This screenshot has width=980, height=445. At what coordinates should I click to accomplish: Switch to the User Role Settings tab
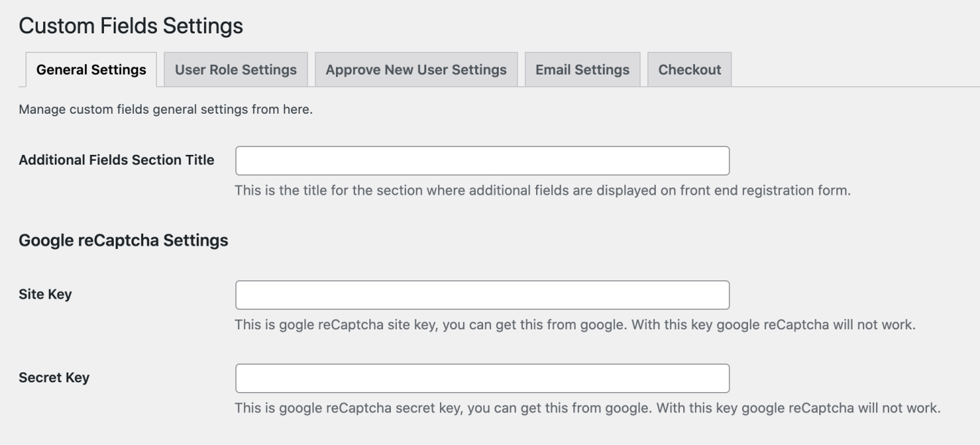pos(235,70)
